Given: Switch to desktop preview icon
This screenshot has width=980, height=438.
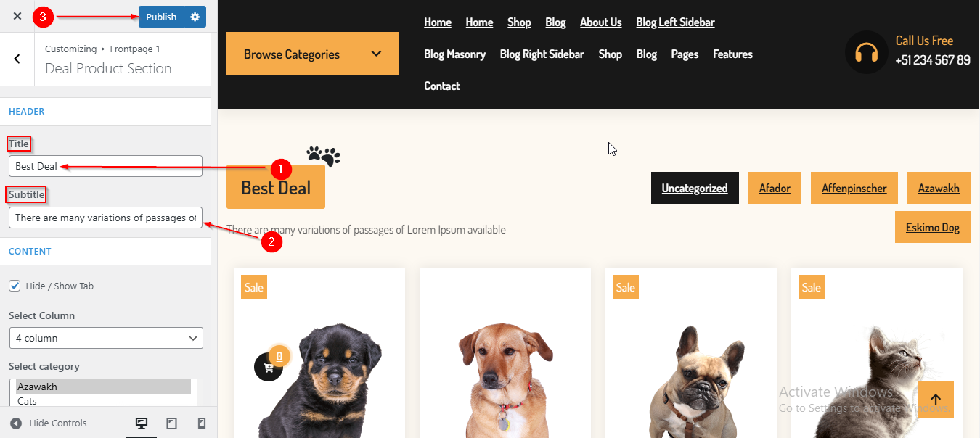Looking at the screenshot, I should click(x=142, y=423).
